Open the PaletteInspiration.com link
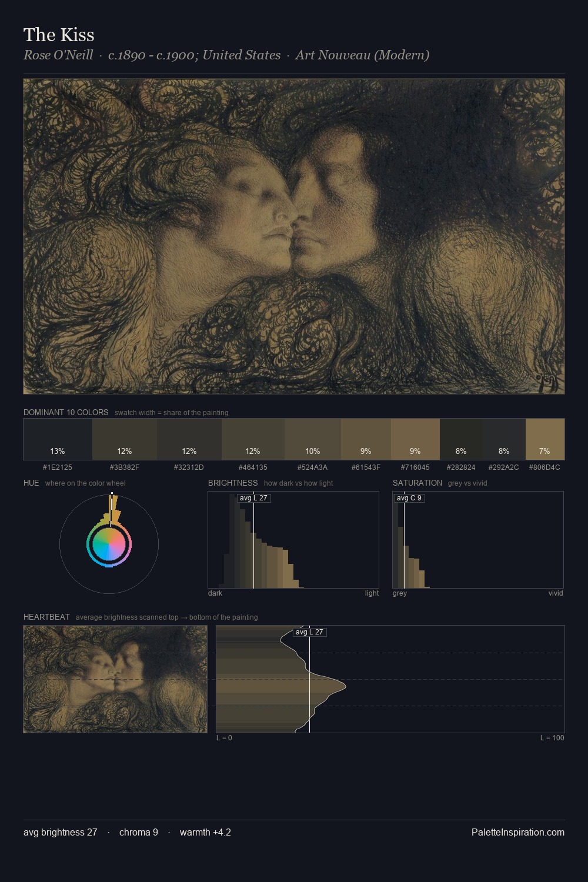This screenshot has width=588, height=882. point(518,832)
